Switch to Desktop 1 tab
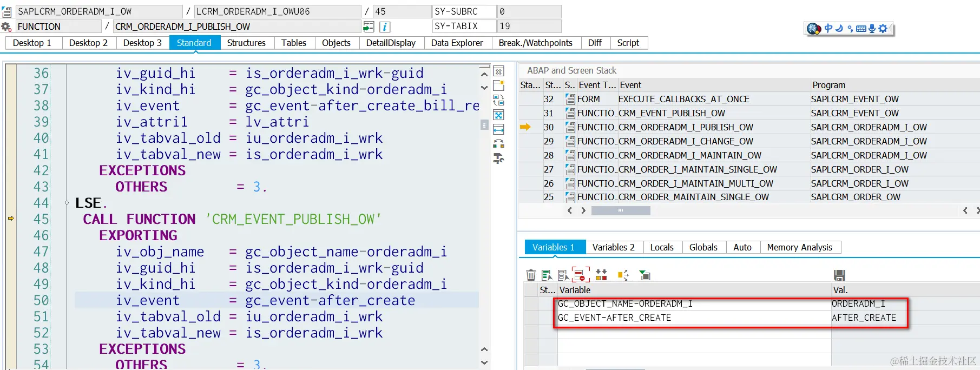The height and width of the screenshot is (370, 980). pos(32,43)
